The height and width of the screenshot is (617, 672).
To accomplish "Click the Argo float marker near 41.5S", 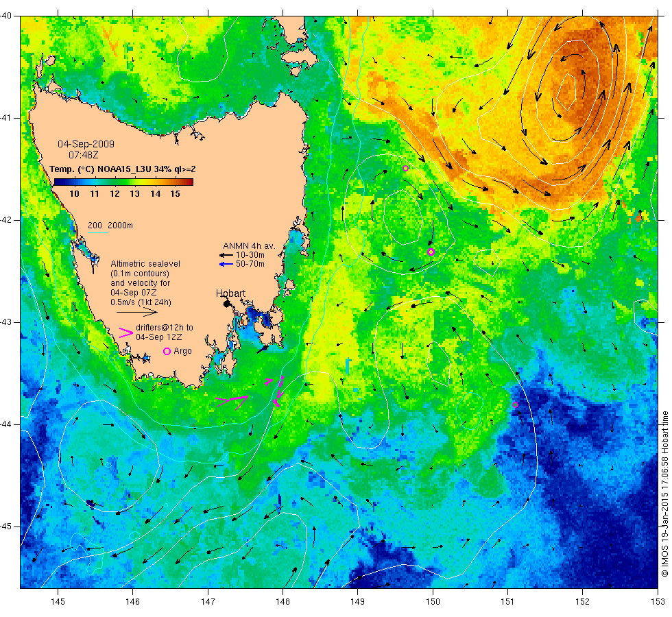I will pos(405,169).
